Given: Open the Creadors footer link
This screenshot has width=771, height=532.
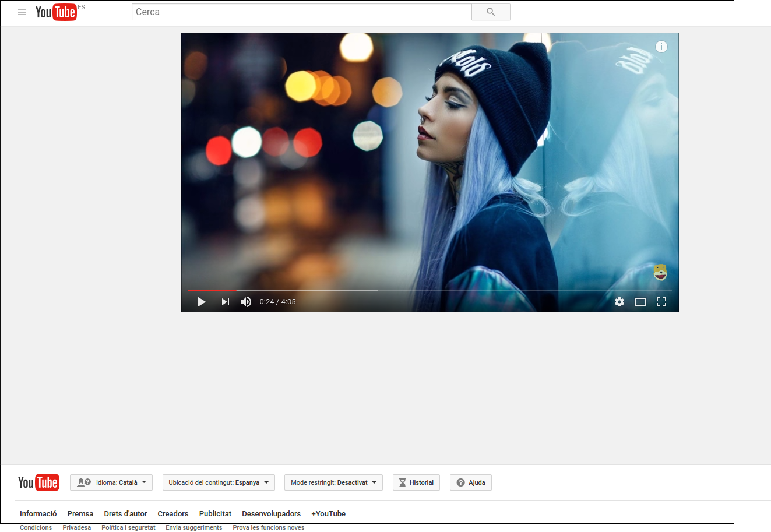Looking at the screenshot, I should point(173,514).
